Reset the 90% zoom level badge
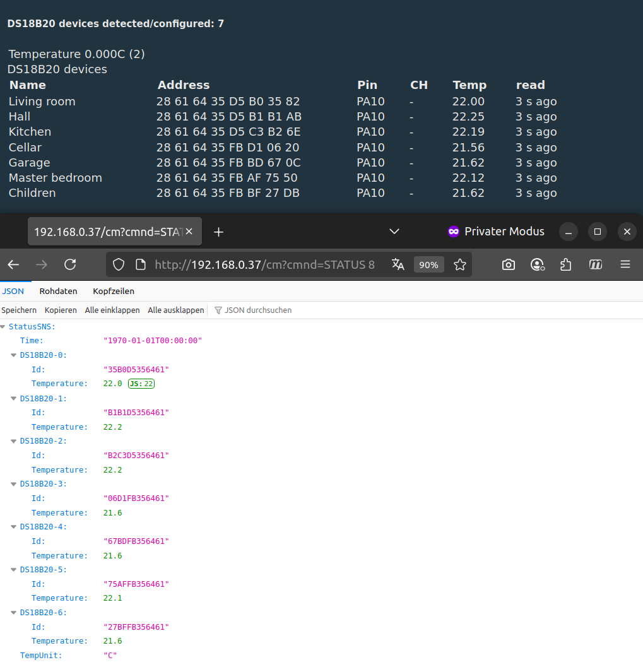 click(428, 265)
